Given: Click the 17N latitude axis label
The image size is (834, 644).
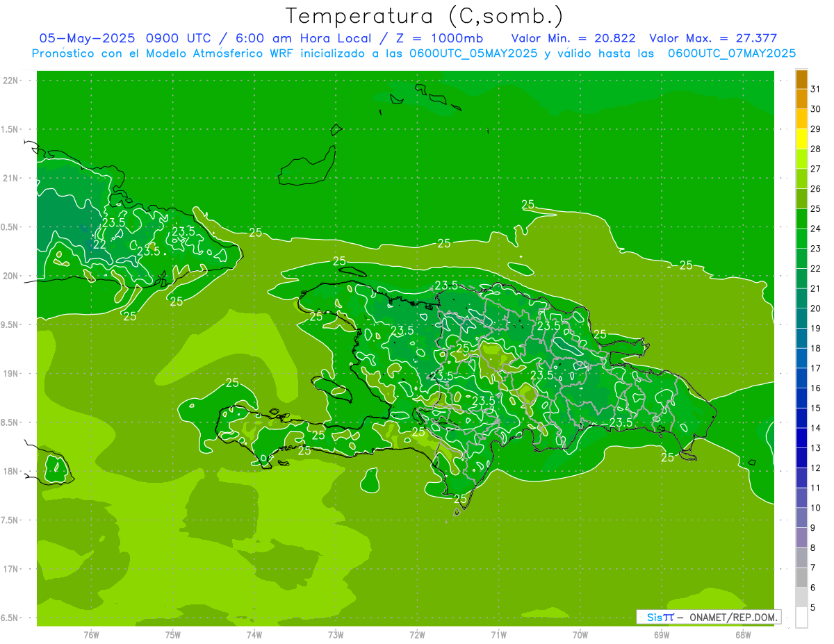Looking at the screenshot, I should (12, 569).
